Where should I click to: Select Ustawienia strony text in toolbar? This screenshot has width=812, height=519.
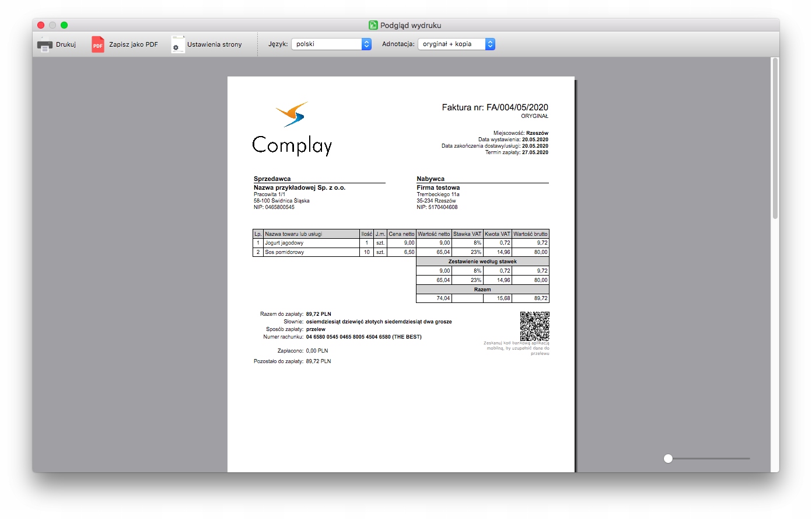click(x=214, y=44)
